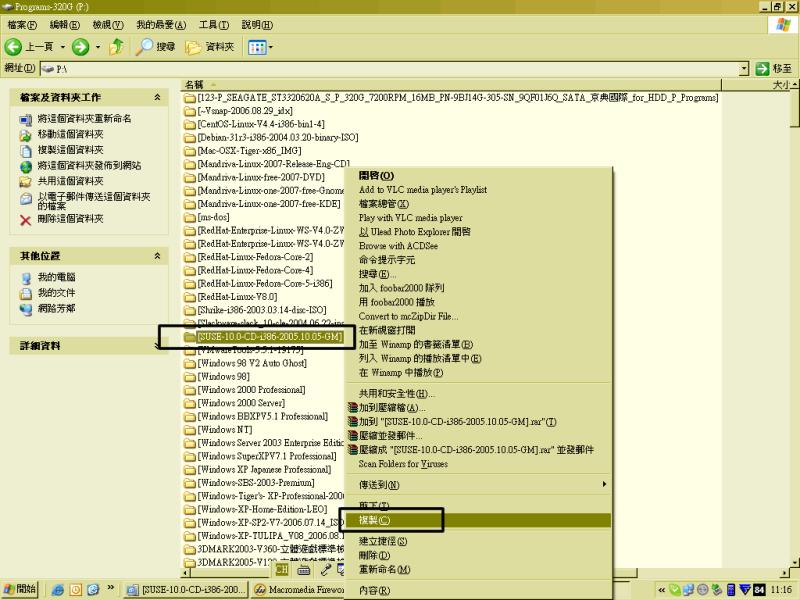Toggle the 資料夾 folders pane button
The width and height of the screenshot is (800, 600).
[x=210, y=47]
